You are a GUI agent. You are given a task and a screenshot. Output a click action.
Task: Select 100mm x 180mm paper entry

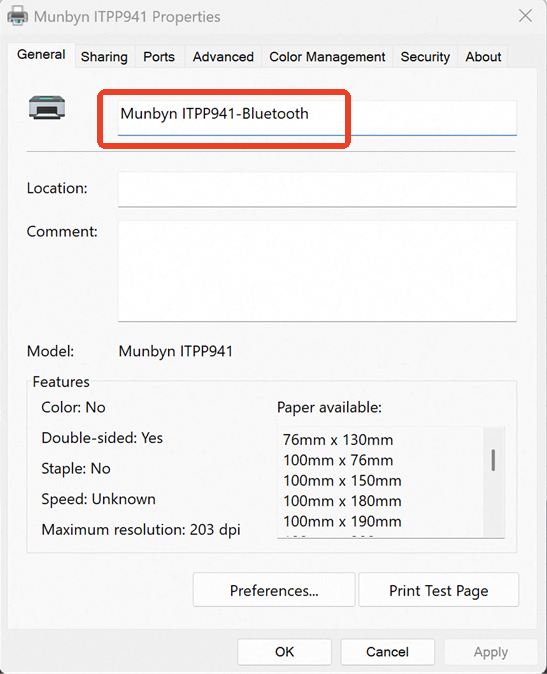point(342,501)
